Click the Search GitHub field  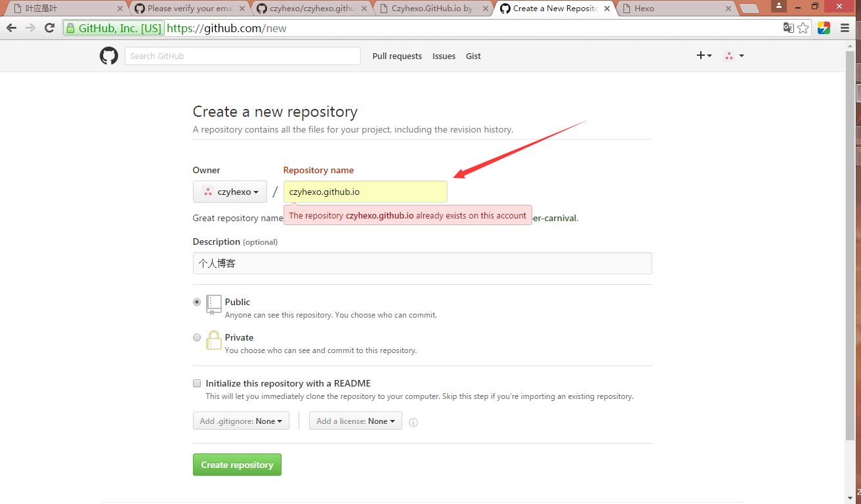click(x=243, y=56)
